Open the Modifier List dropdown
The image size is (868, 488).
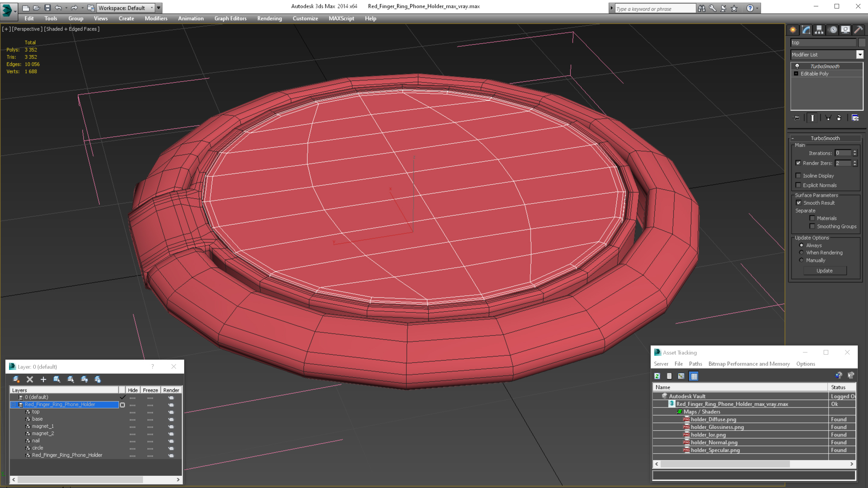point(860,55)
